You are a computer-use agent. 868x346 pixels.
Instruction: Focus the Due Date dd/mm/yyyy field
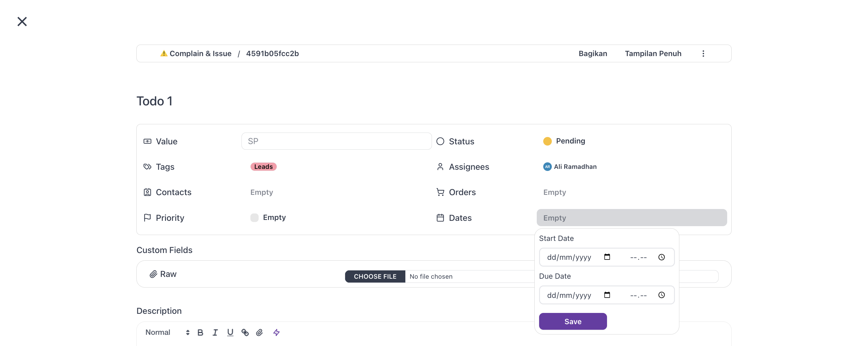(569, 295)
